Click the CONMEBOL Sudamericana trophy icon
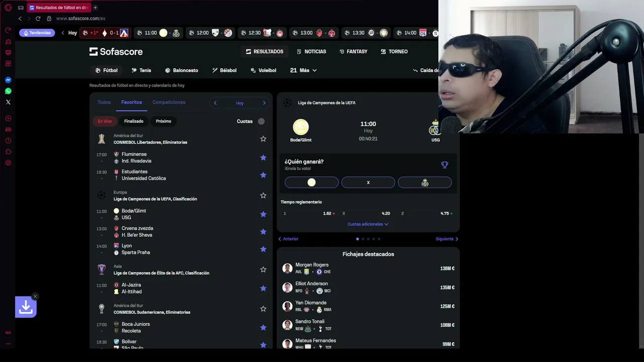Image resolution: width=644 pixels, height=362 pixels. (102, 309)
